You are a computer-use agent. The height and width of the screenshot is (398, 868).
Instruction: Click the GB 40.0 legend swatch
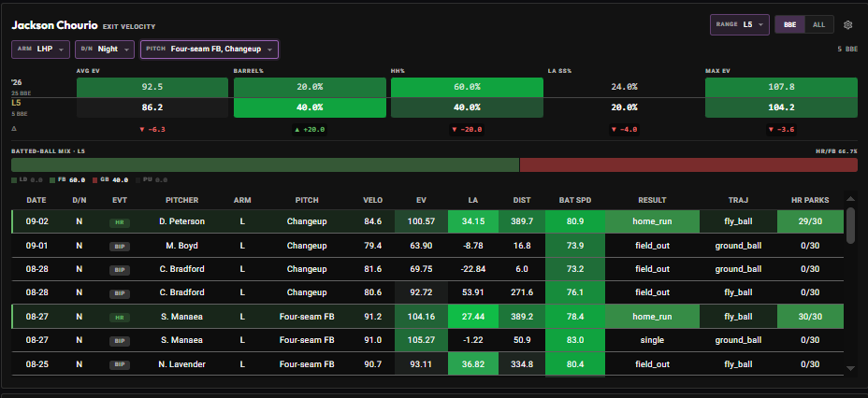coord(94,180)
